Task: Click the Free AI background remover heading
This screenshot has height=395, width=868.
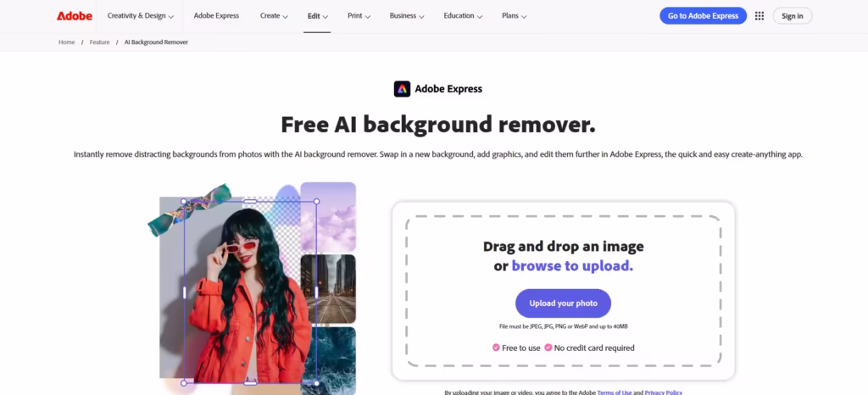Action: tap(438, 125)
